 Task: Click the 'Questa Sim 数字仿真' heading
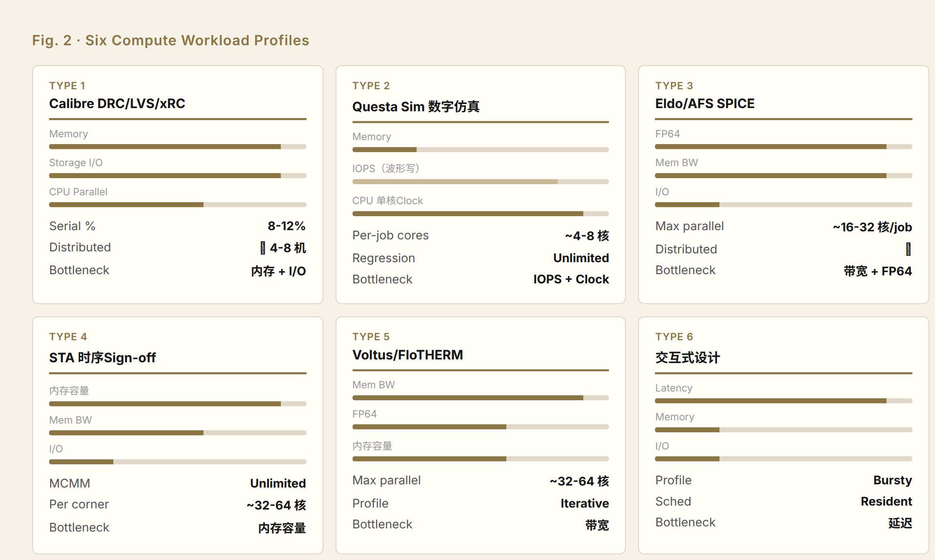(x=416, y=106)
